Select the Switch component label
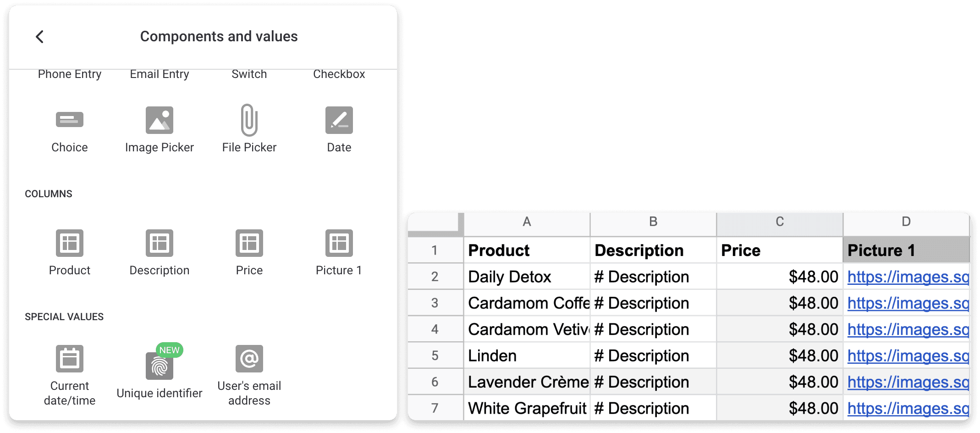The image size is (980, 433). tap(249, 74)
